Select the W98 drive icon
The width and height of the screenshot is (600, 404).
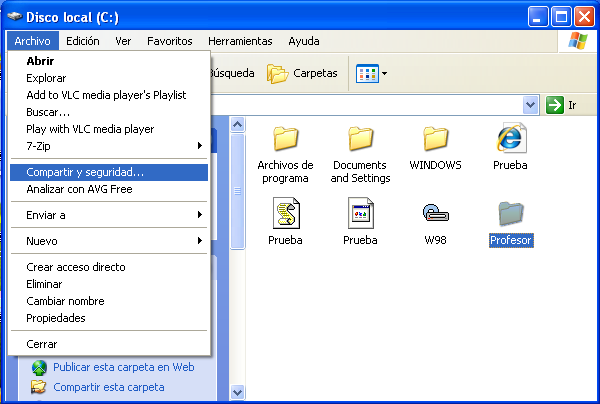(435, 213)
